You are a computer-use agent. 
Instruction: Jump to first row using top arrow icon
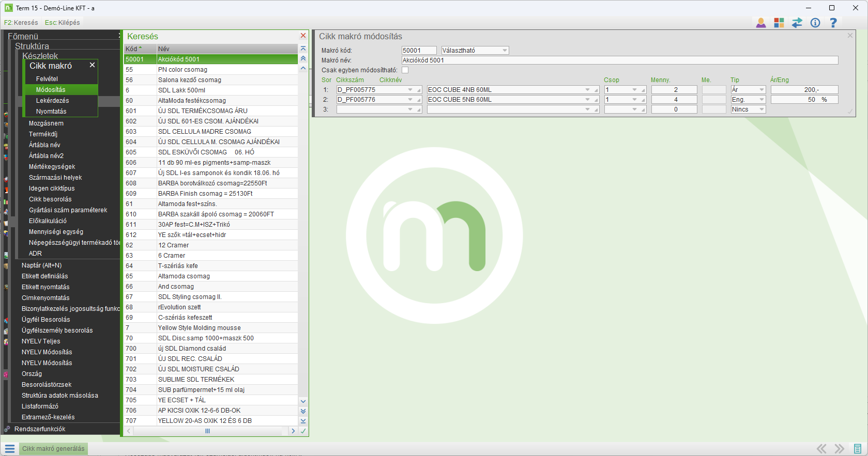click(x=303, y=49)
